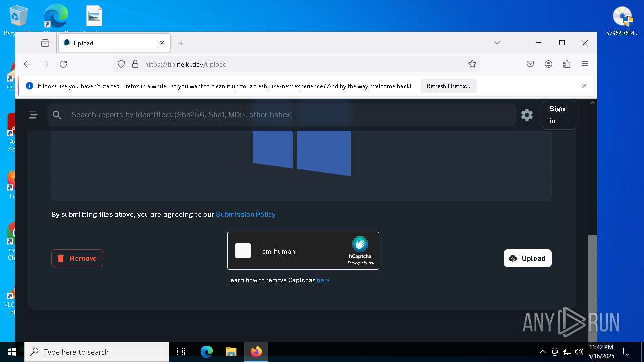Click the Remove button

(77, 258)
